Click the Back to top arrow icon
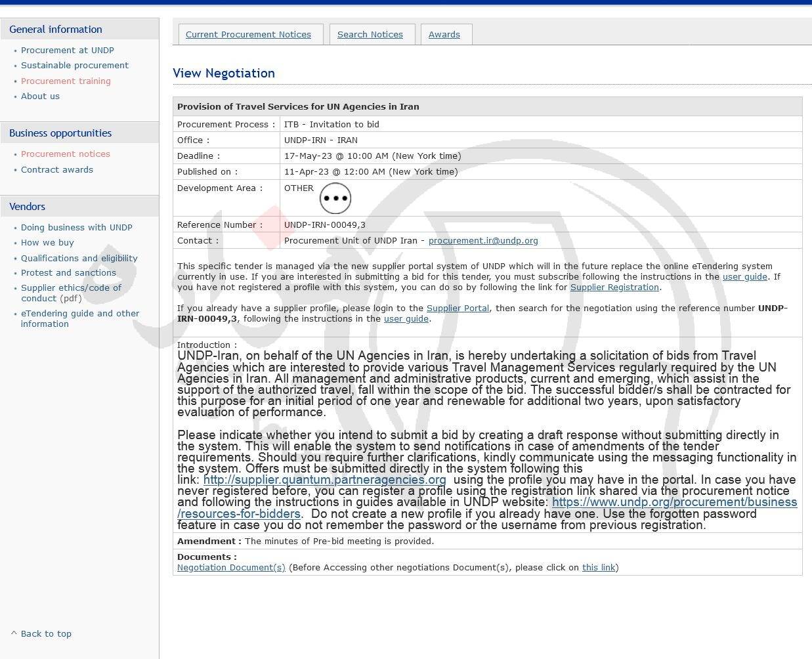Viewport: 812px width, 659px height. (14, 633)
